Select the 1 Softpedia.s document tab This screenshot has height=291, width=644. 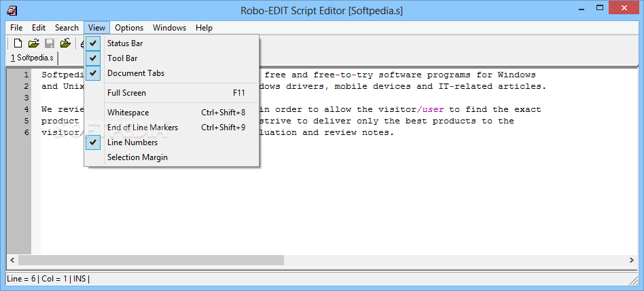[x=32, y=58]
